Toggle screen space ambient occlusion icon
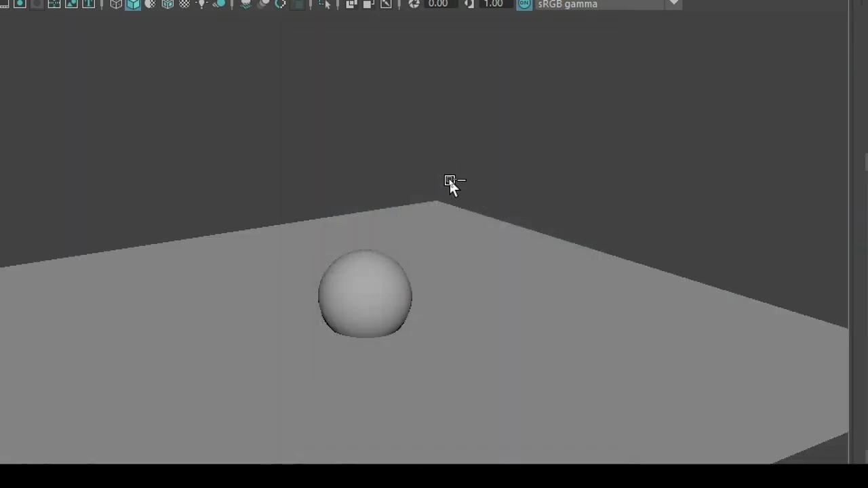The image size is (868, 488). pos(246,4)
